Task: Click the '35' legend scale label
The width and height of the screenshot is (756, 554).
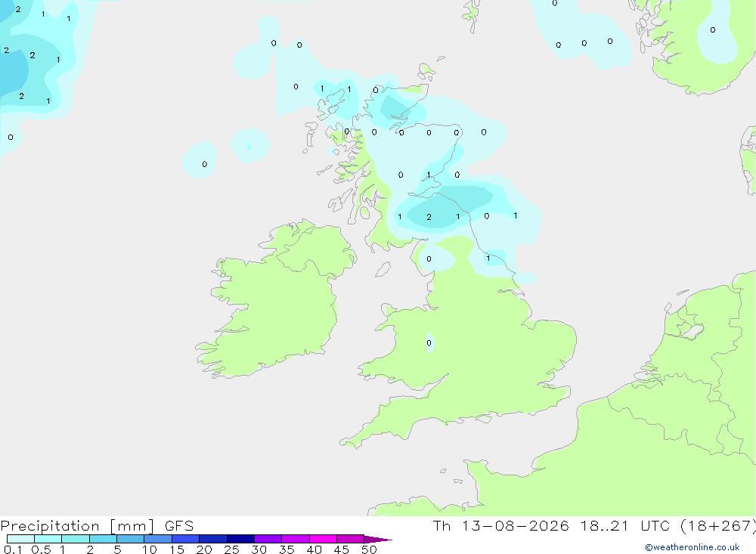Action: pos(287,549)
